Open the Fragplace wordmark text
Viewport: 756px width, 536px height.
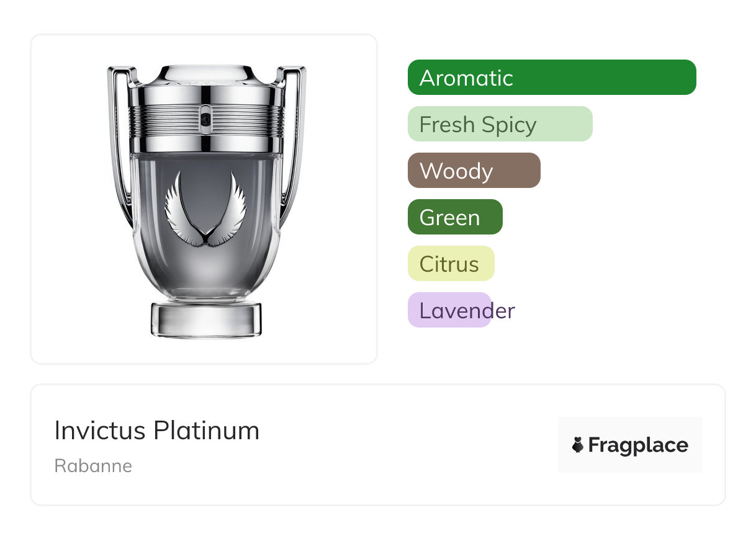638,445
